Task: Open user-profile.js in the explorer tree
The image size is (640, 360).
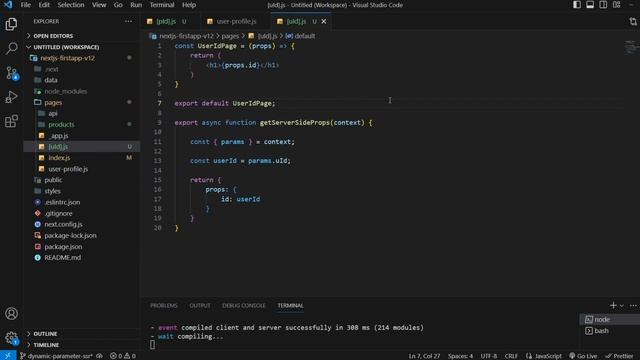Action: (x=82, y=169)
